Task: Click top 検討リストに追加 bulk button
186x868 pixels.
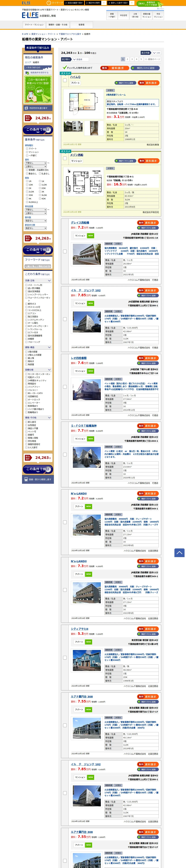Action: click(145, 68)
